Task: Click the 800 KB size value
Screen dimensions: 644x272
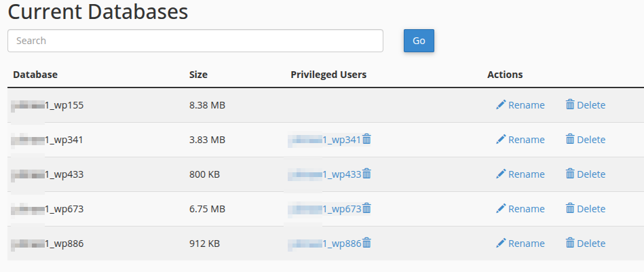Action: coord(204,174)
